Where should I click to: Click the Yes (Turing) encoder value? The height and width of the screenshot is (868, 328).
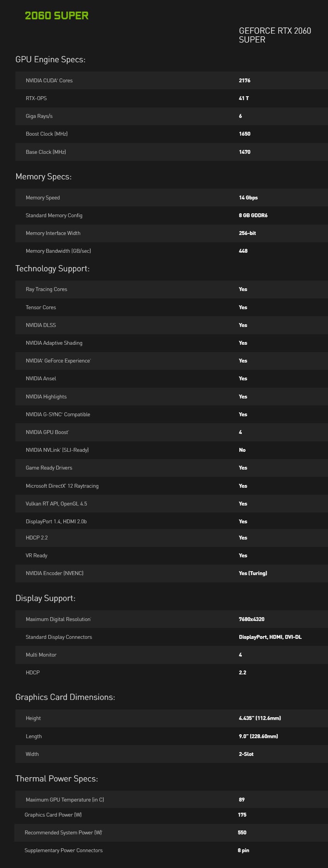coord(253,573)
